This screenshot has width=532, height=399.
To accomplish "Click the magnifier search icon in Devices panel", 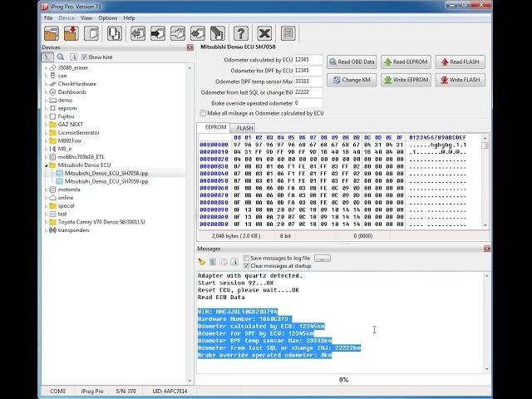I will (61, 57).
